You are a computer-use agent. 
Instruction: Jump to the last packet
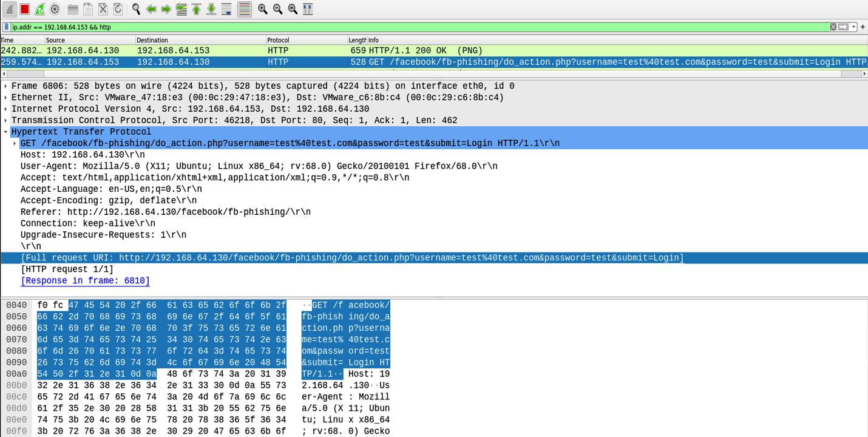pos(211,9)
